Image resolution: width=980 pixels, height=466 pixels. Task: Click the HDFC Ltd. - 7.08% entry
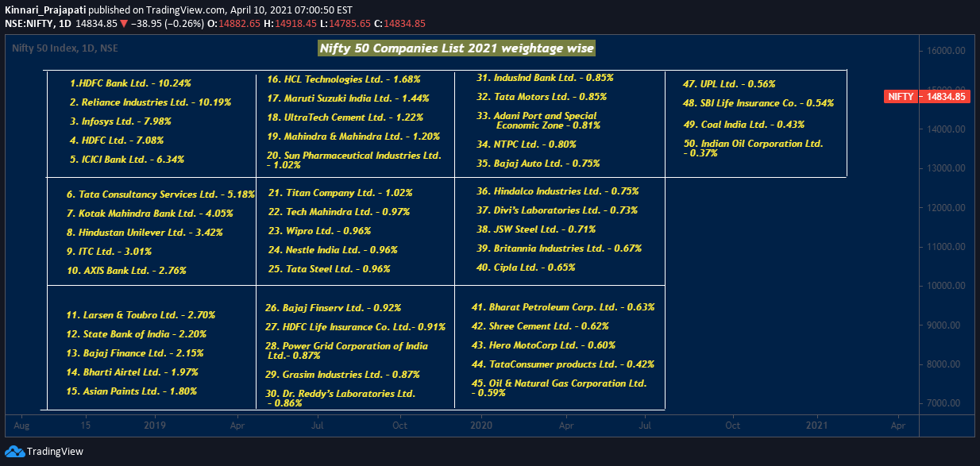point(117,141)
